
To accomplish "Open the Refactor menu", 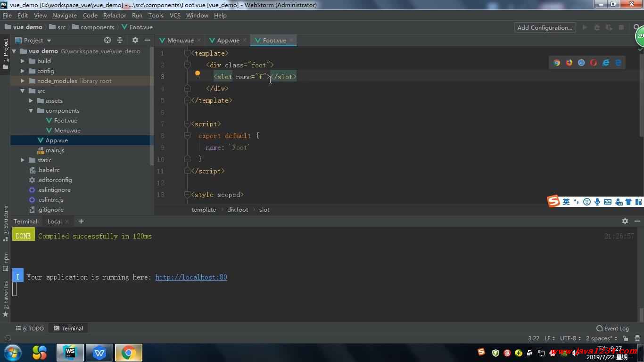I will point(115,16).
